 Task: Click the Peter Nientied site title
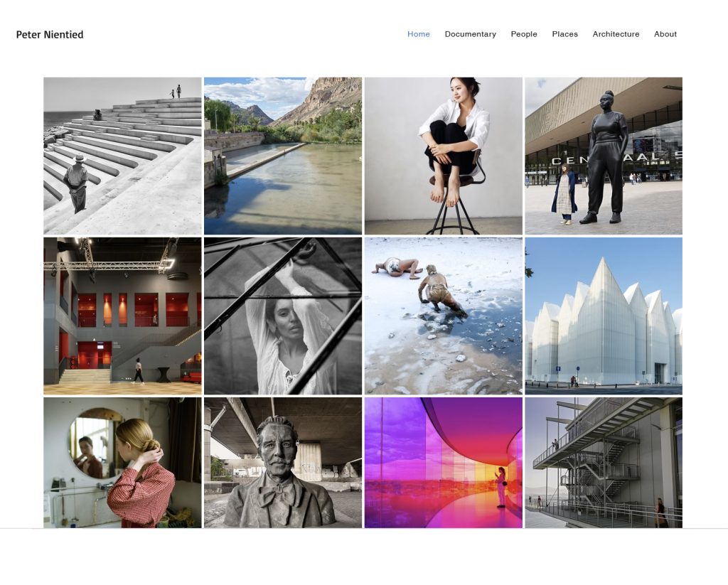point(50,35)
